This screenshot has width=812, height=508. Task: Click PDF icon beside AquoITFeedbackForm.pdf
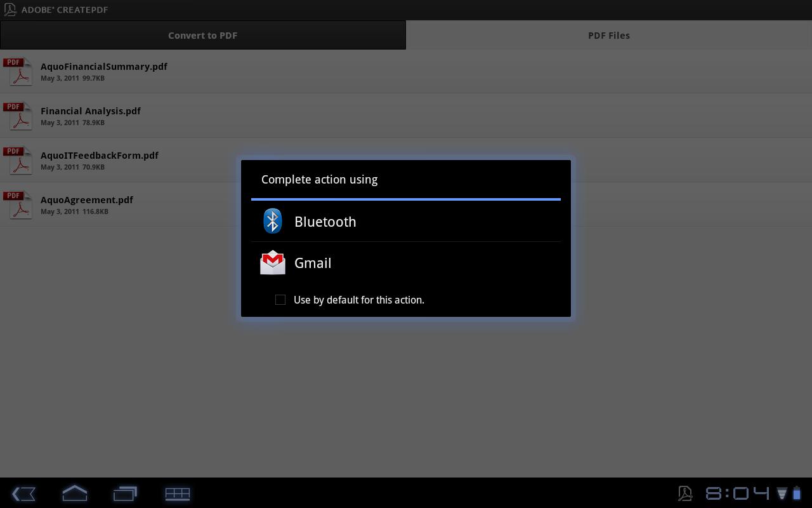tap(18, 160)
